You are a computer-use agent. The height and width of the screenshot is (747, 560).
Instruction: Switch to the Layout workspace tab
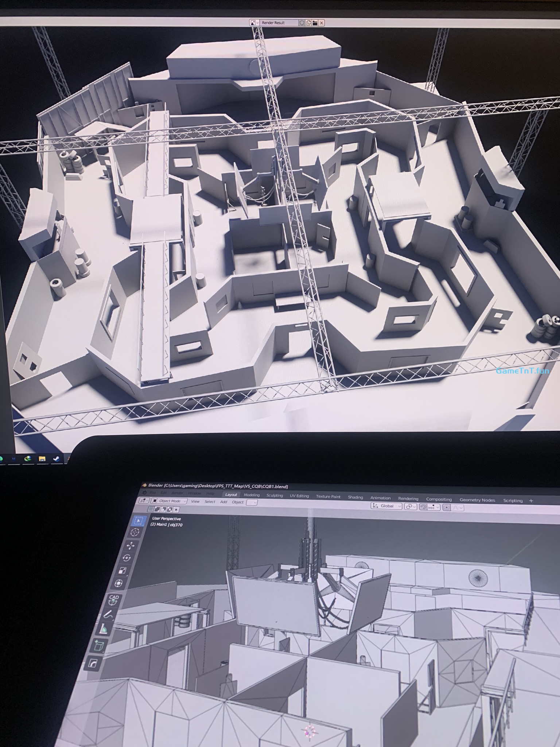click(231, 495)
